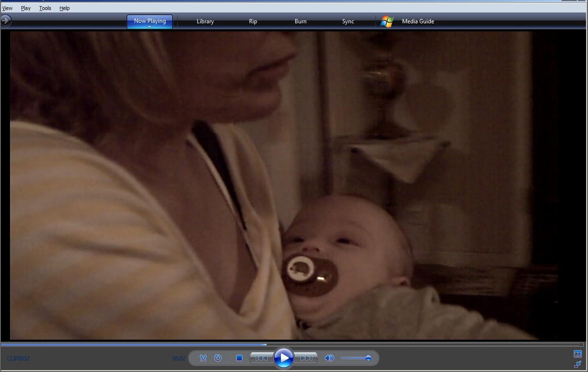The width and height of the screenshot is (588, 372).
Task: Toggle repeat mode on
Action: pos(218,358)
